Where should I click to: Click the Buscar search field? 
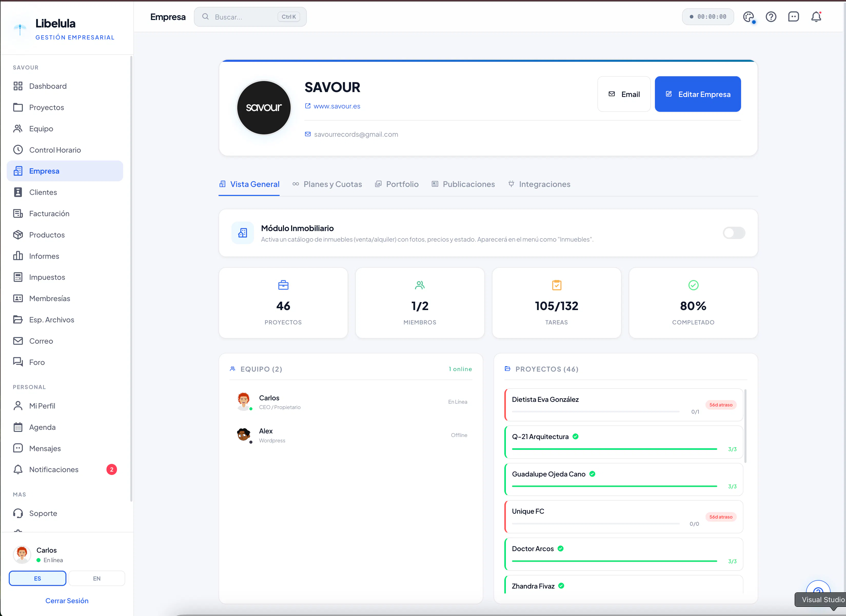click(x=250, y=17)
